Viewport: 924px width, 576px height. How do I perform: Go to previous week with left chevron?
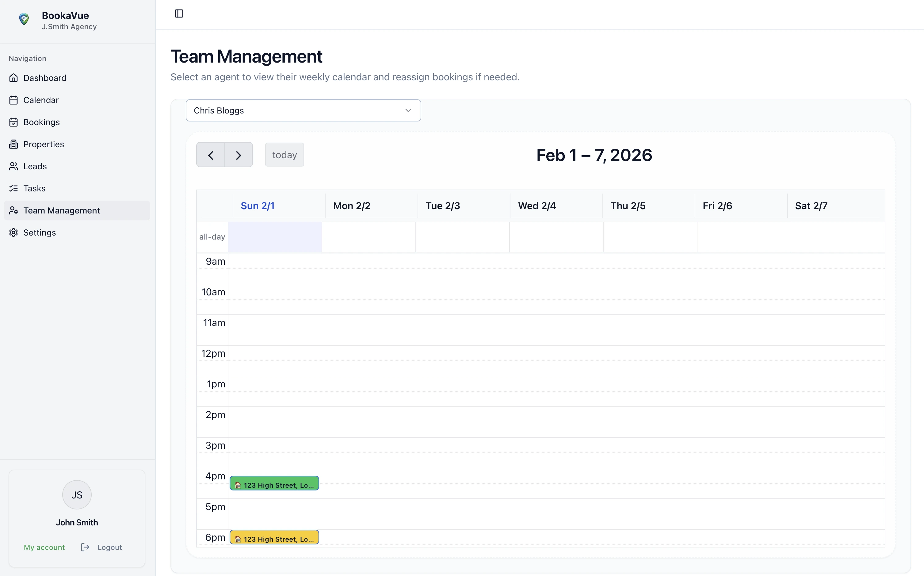(211, 155)
